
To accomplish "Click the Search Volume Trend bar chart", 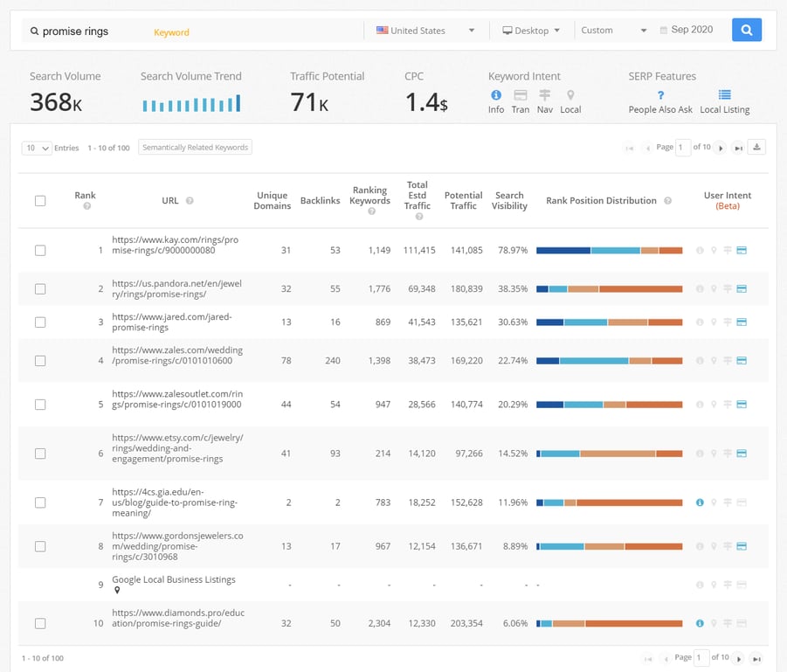I will tap(191, 103).
